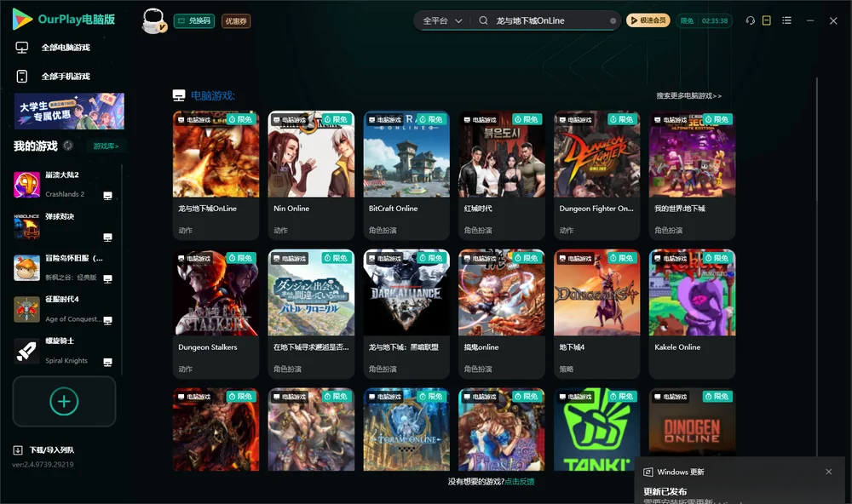Open the hamburger list menu icon

tap(786, 20)
